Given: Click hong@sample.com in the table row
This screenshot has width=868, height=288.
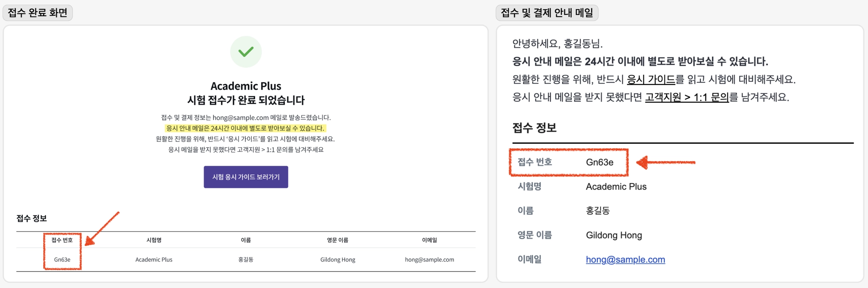Looking at the screenshot, I should 429,260.
